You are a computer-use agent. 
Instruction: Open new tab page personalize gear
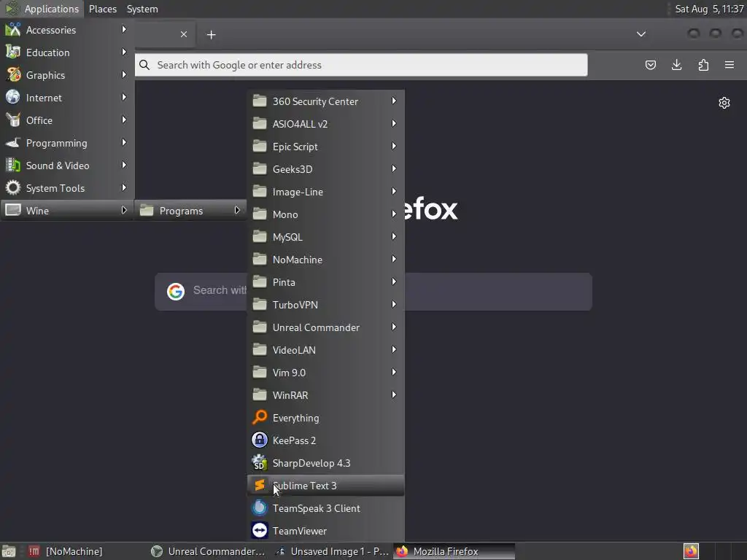click(x=724, y=103)
